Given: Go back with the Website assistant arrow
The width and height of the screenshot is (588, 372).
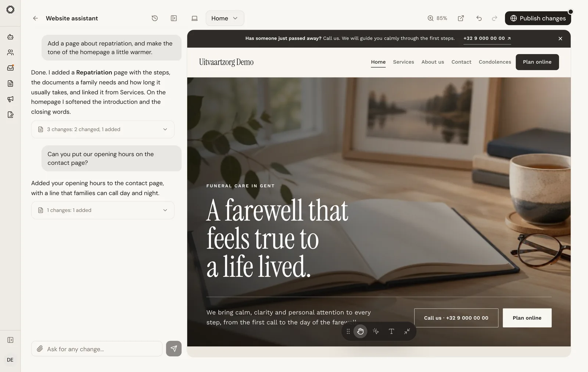Looking at the screenshot, I should [x=35, y=18].
